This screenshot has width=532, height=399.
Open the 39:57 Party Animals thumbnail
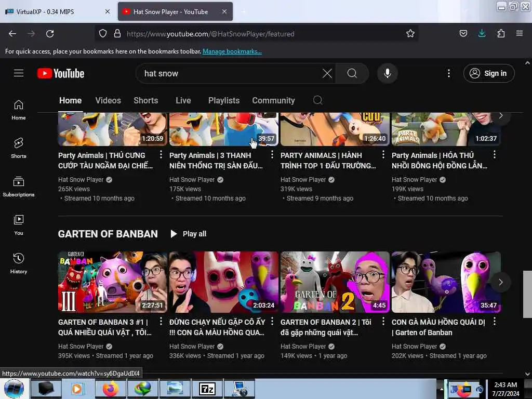click(224, 129)
